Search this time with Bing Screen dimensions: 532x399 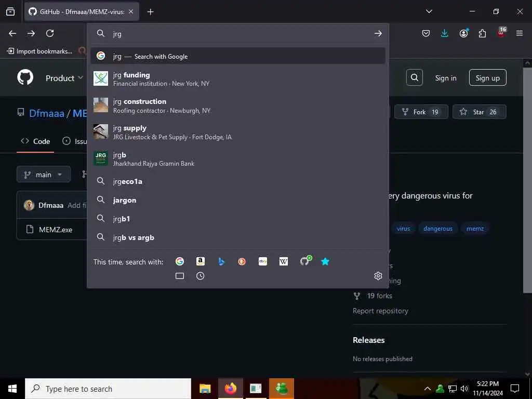[221, 261]
